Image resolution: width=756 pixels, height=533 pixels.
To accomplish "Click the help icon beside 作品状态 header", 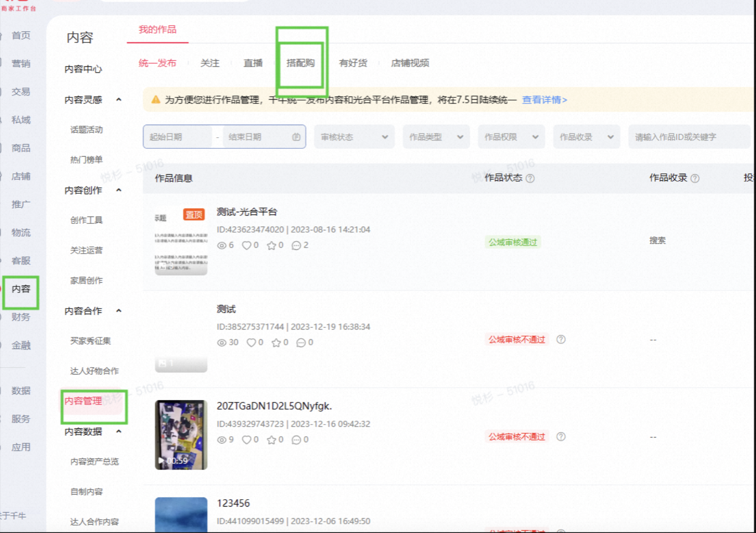I will tap(530, 178).
